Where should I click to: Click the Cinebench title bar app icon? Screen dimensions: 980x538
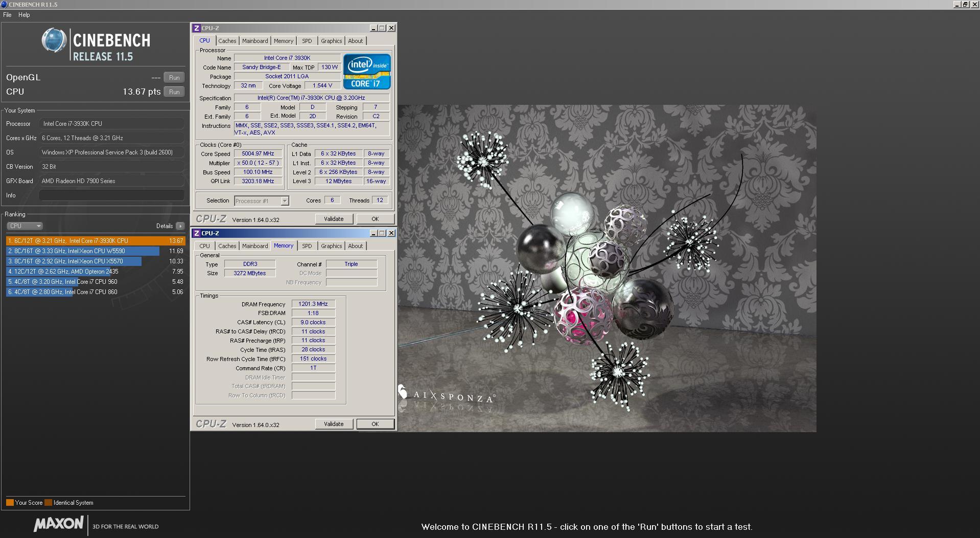[4, 4]
